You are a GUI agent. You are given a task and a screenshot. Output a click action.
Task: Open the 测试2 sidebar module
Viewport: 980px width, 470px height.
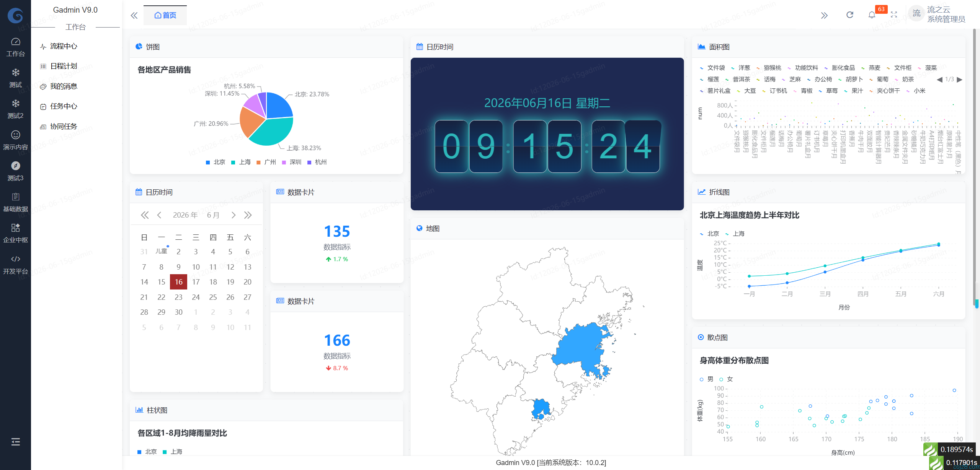[x=15, y=109]
